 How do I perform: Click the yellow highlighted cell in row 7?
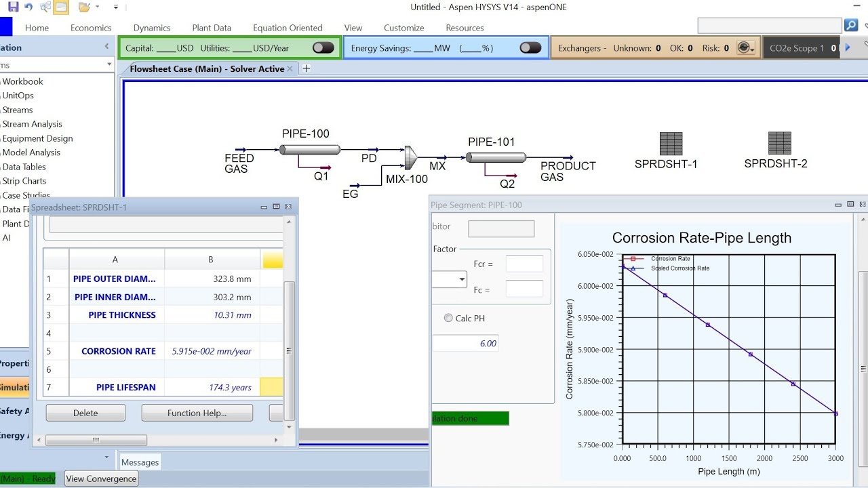272,388
